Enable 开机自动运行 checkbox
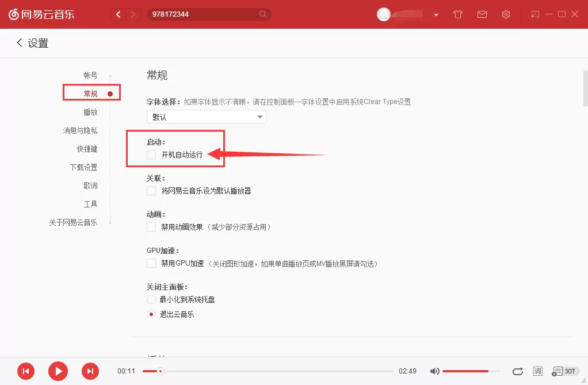Screen dimensions: 588x385 (x=151, y=155)
